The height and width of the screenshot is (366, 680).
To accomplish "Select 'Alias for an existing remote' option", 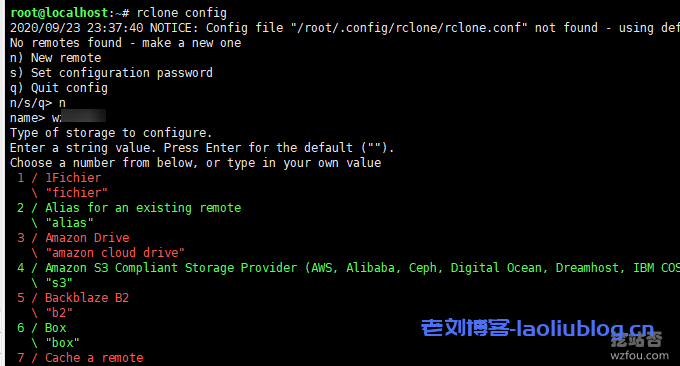I will pos(129,208).
